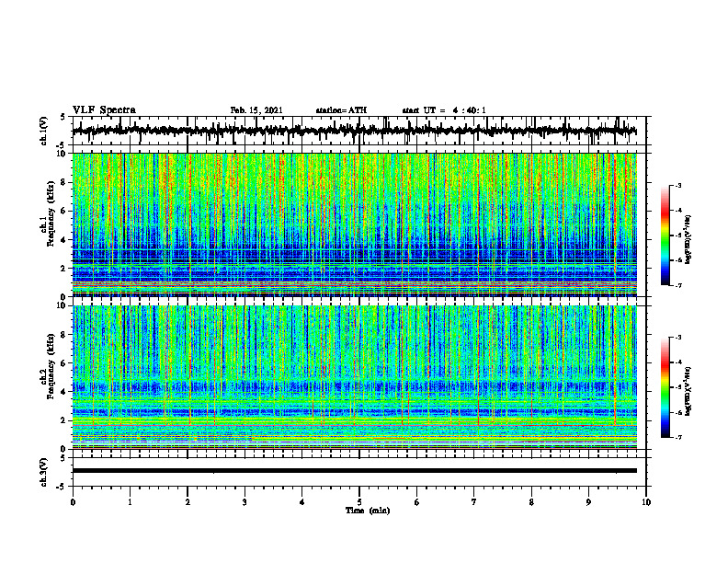This screenshot has width=728, height=563.
Task: Click time axis tick label "1"
Action: 130,502
